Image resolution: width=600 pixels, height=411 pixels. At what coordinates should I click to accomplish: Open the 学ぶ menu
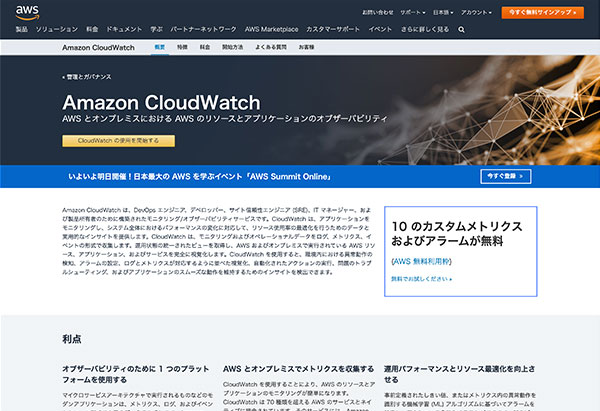[x=156, y=29]
